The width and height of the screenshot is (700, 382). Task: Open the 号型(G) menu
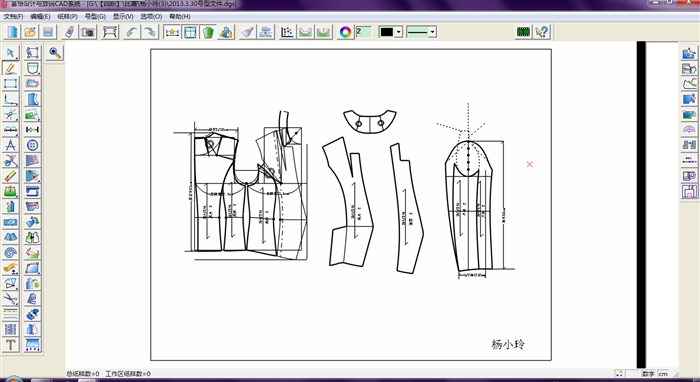95,17
